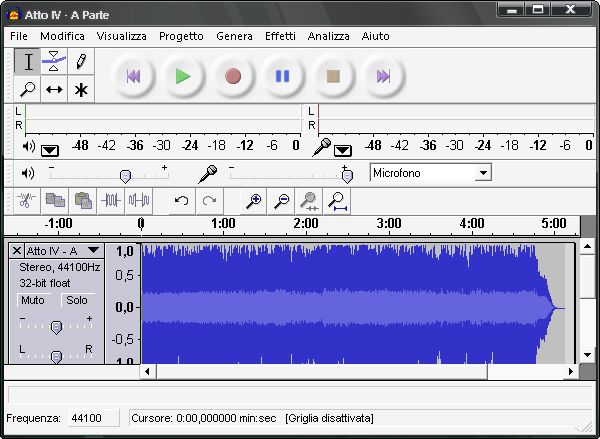Image resolution: width=600 pixels, height=439 pixels.
Task: Open the Aiuto menu
Action: click(x=375, y=36)
